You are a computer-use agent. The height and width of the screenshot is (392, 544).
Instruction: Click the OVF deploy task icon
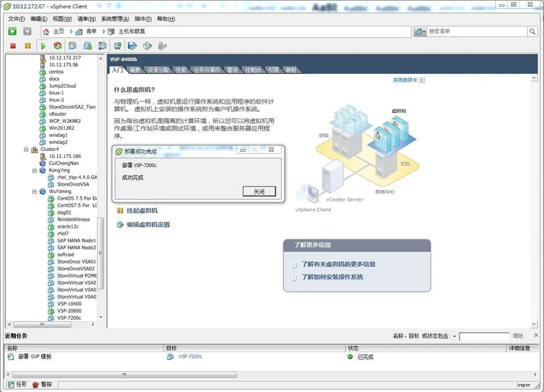11,357
